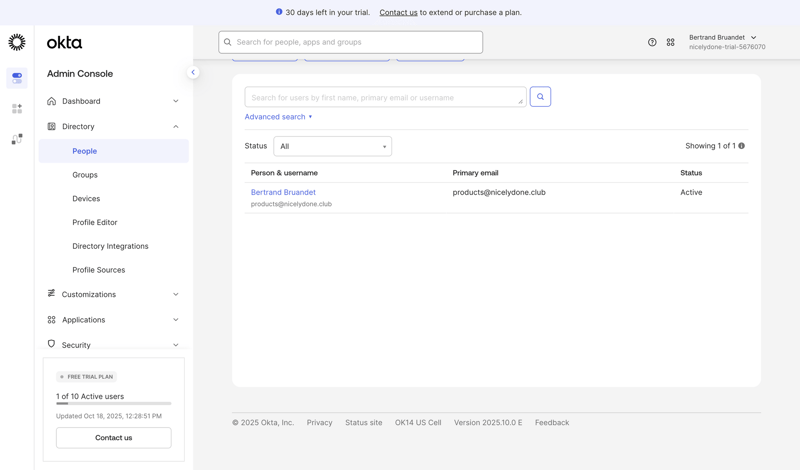Click the Contact us link in trial banner
The height and width of the screenshot is (470, 800).
[x=398, y=12]
